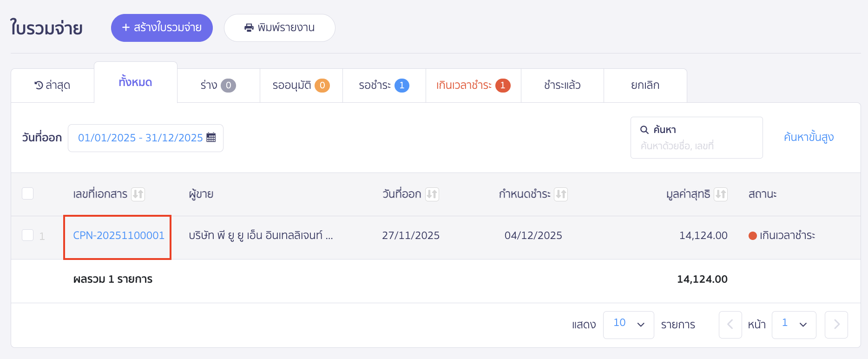Tick the checkbox for row CPN-20251100001
The height and width of the screenshot is (359, 868).
click(x=27, y=235)
